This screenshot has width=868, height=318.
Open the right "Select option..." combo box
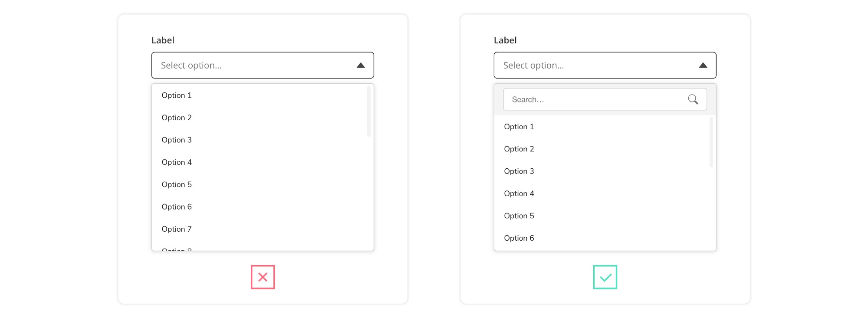[x=605, y=66]
